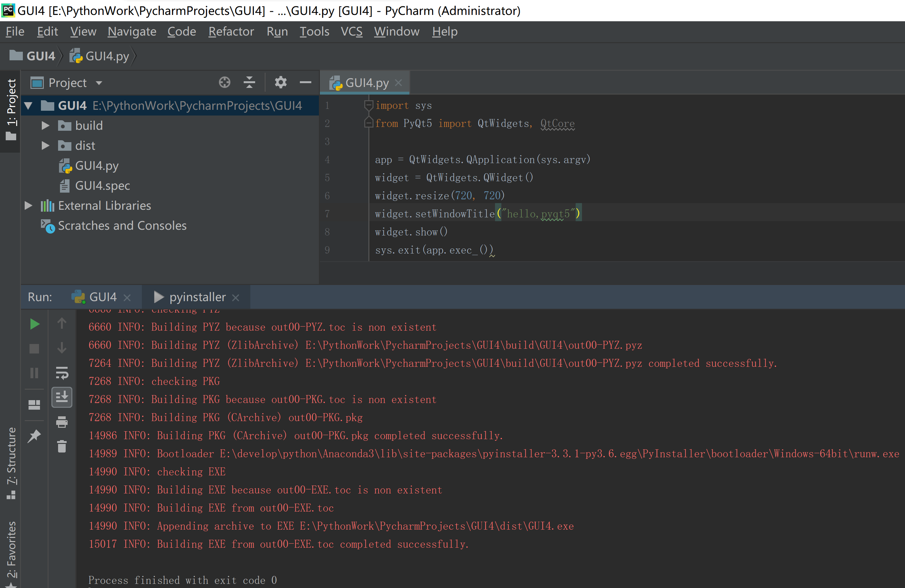
Task: Click the fold end marker at line 2
Action: (x=368, y=123)
